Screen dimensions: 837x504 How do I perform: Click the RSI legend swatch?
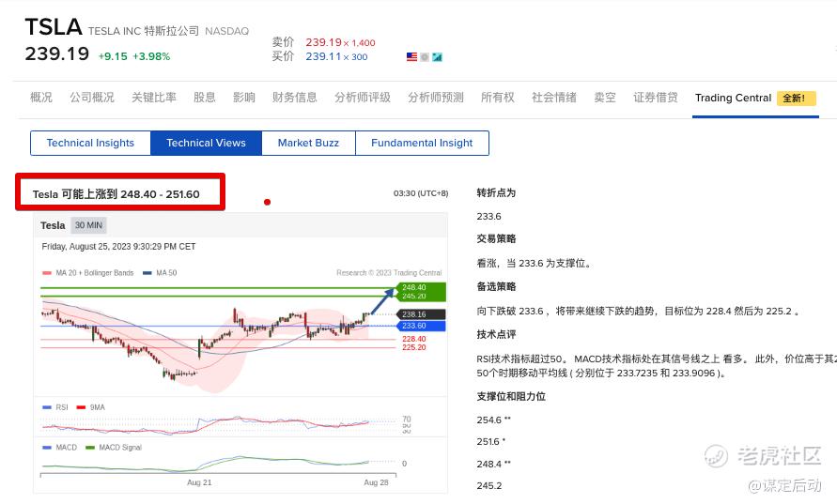tap(47, 407)
